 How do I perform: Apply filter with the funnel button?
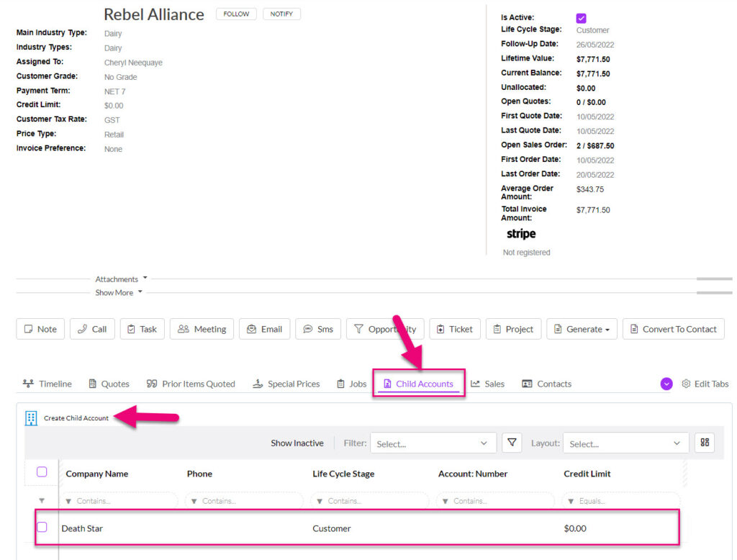pyautogui.click(x=512, y=443)
